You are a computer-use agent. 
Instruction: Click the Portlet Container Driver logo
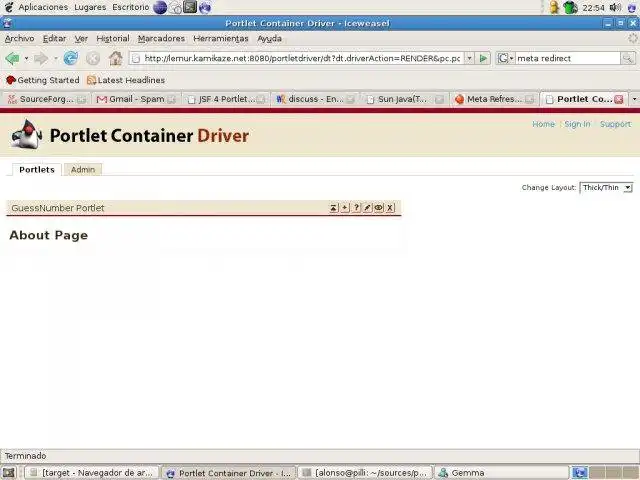[x=130, y=135]
